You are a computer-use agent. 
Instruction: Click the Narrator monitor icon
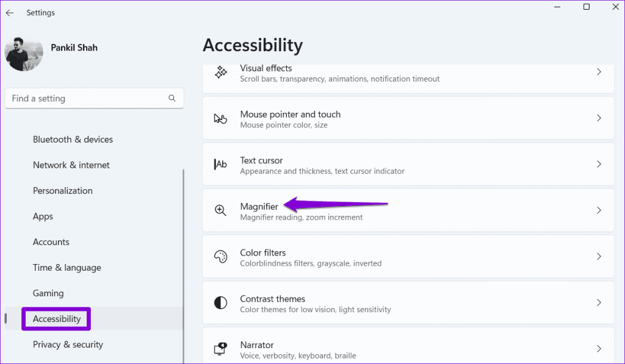point(220,349)
